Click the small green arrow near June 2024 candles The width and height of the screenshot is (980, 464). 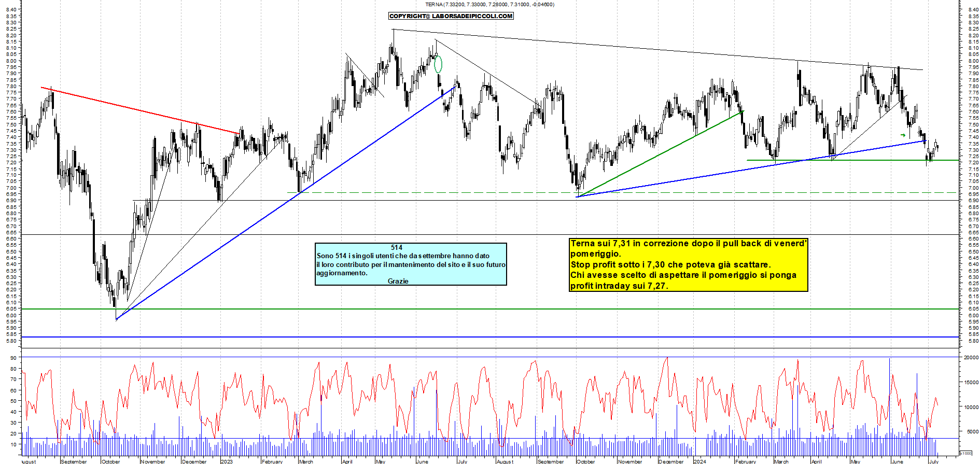pyautogui.click(x=903, y=135)
